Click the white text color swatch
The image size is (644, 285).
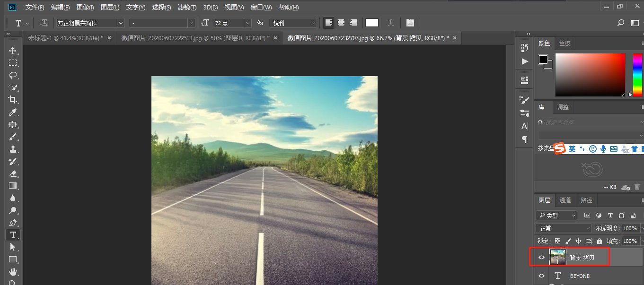point(372,23)
